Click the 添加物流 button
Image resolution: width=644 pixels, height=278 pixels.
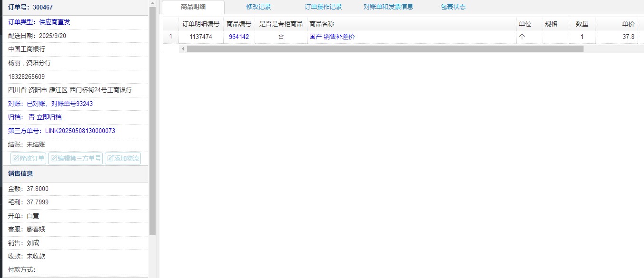click(123, 159)
